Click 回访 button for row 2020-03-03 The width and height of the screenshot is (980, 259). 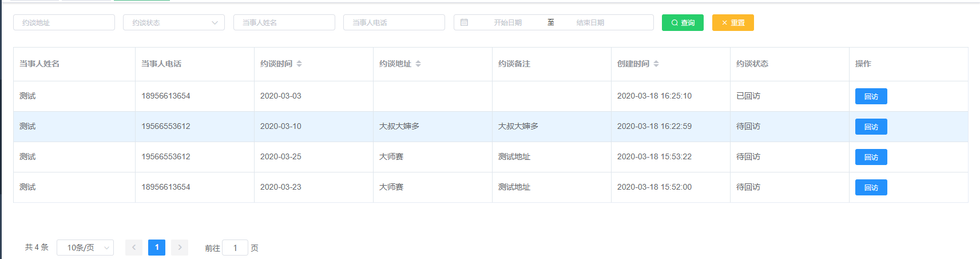pyautogui.click(x=871, y=96)
